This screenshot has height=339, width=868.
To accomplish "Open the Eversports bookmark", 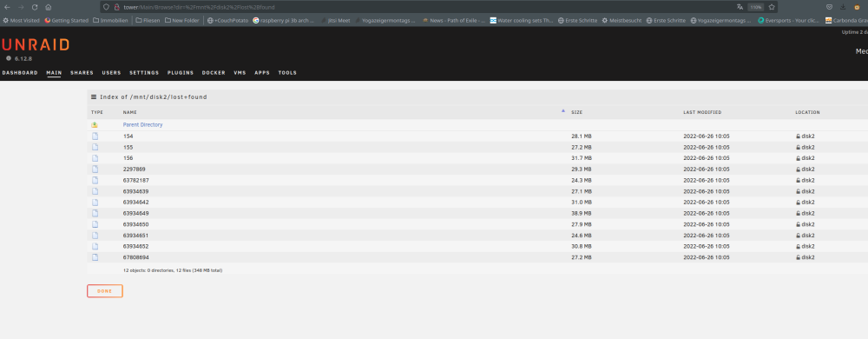I will [x=789, y=21].
